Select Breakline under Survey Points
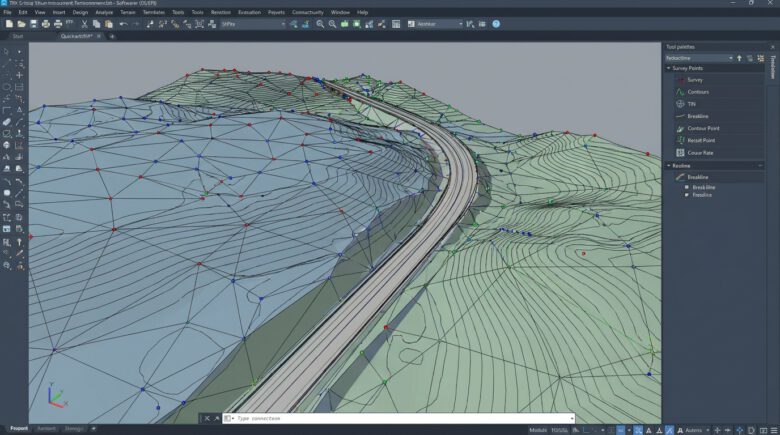Screen dimensions: 780x435 [x=718, y=116]
